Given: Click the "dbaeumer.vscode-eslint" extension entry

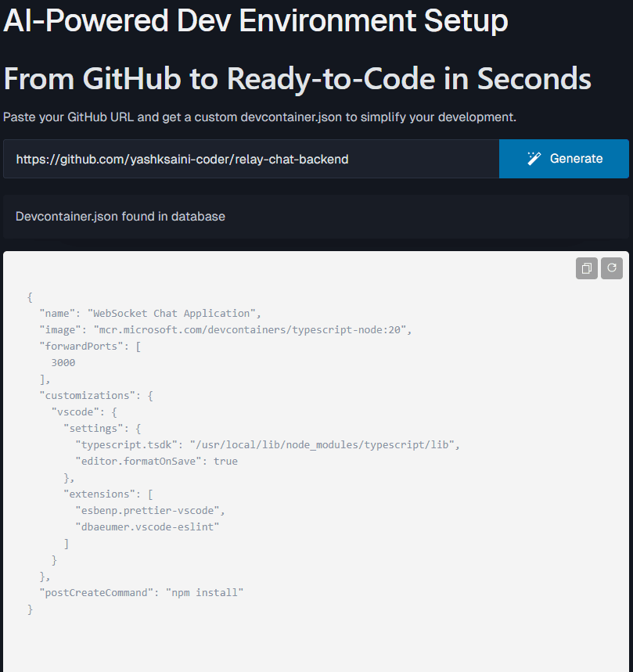Looking at the screenshot, I should click(146, 526).
